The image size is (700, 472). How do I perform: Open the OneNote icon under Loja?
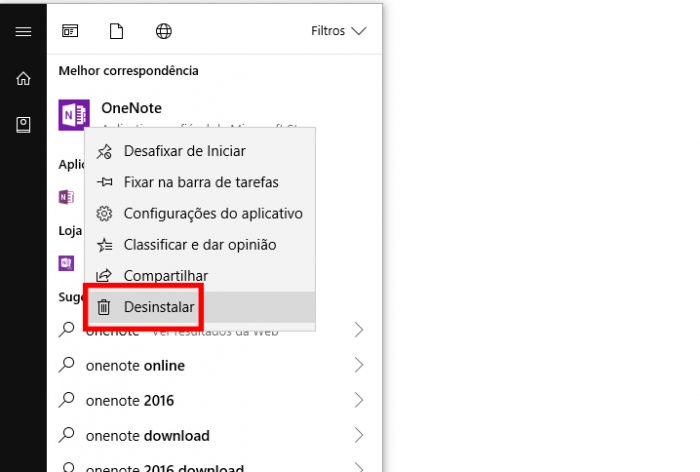[x=67, y=263]
